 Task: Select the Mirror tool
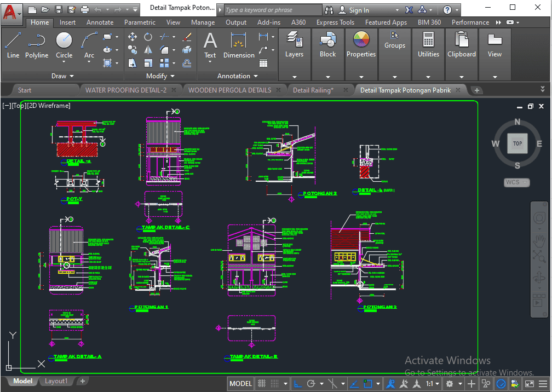[148, 50]
